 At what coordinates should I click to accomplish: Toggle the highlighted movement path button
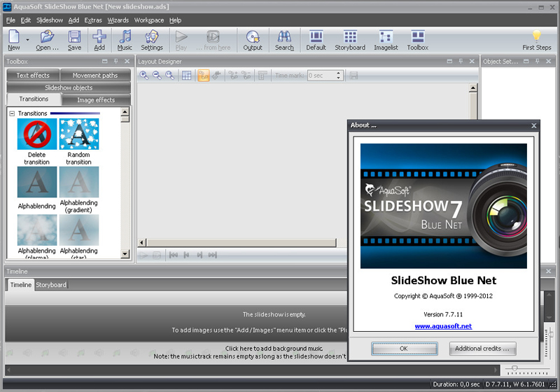point(204,76)
